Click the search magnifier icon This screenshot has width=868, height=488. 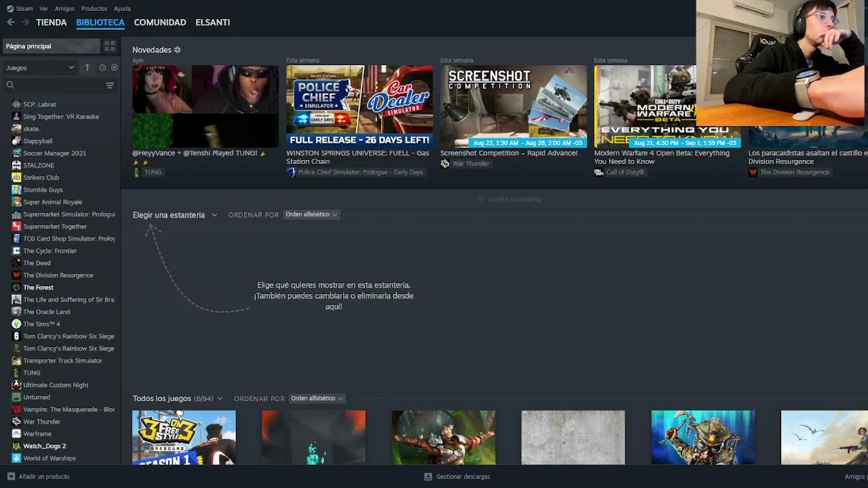click(10, 85)
